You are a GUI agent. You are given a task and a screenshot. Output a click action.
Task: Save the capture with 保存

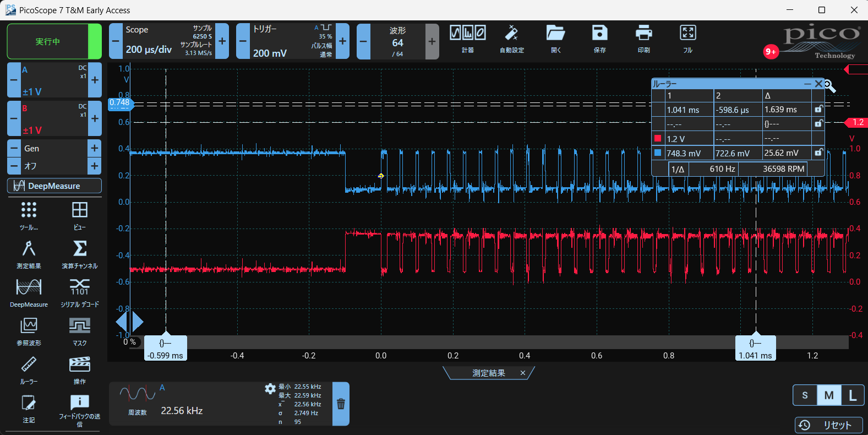click(599, 39)
